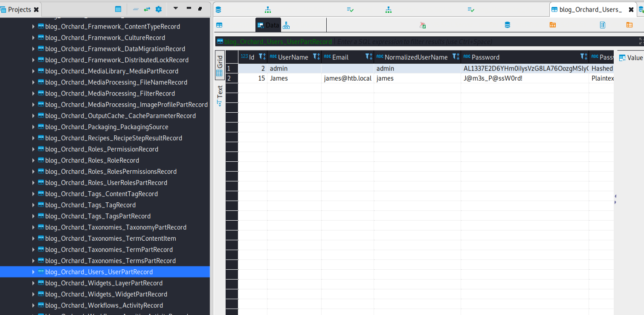The image size is (644, 315).
Task: Click the maximize filter panel icon
Action: click(641, 41)
